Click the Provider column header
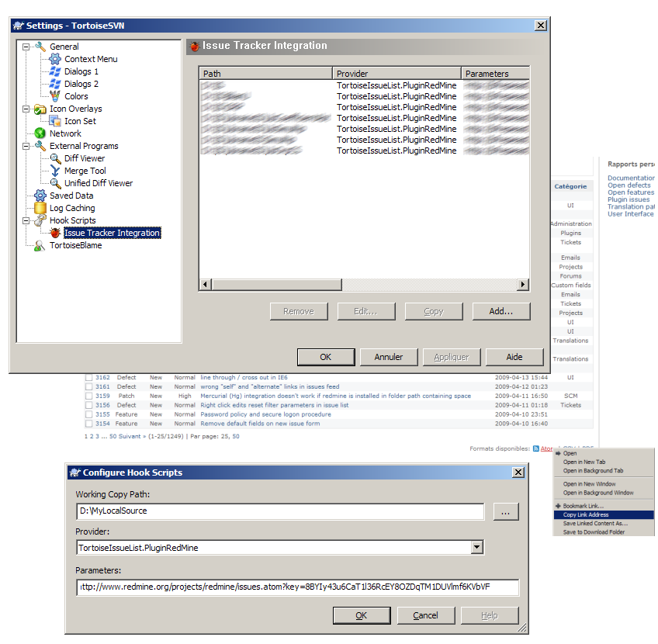658x644 pixels. pos(397,74)
